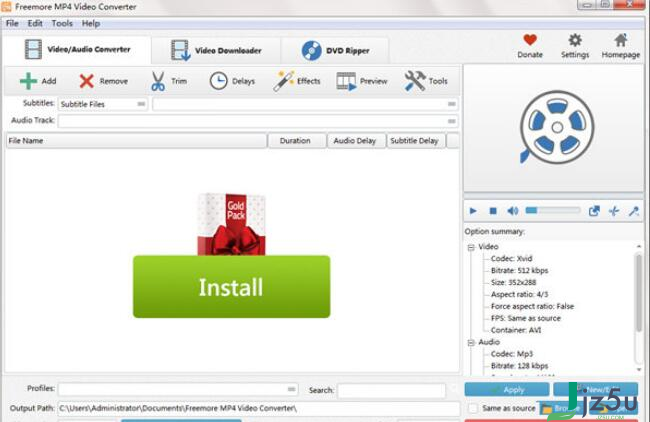Select 'Container: AVI' row

pos(516,330)
